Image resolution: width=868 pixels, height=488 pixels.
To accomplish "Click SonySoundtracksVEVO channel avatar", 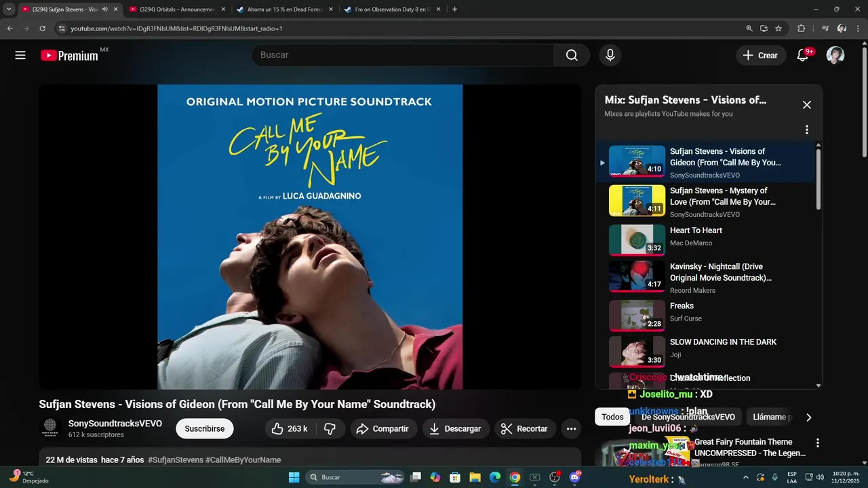I will [x=50, y=428].
